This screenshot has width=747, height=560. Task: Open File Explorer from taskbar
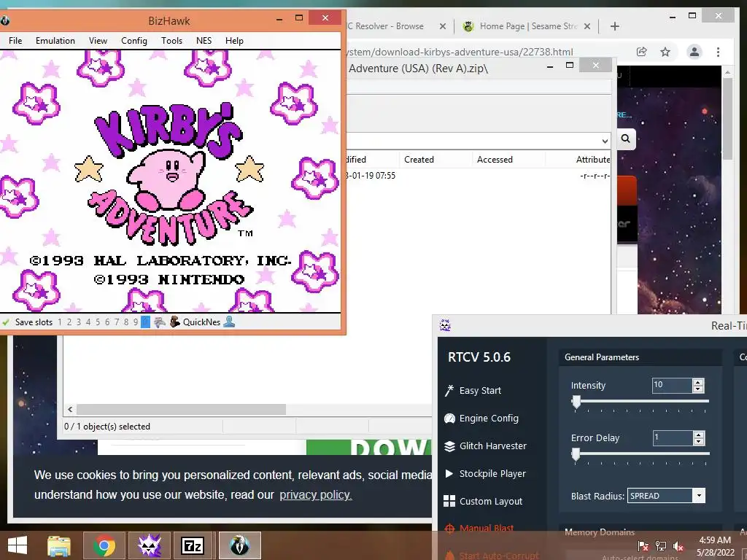(59, 545)
